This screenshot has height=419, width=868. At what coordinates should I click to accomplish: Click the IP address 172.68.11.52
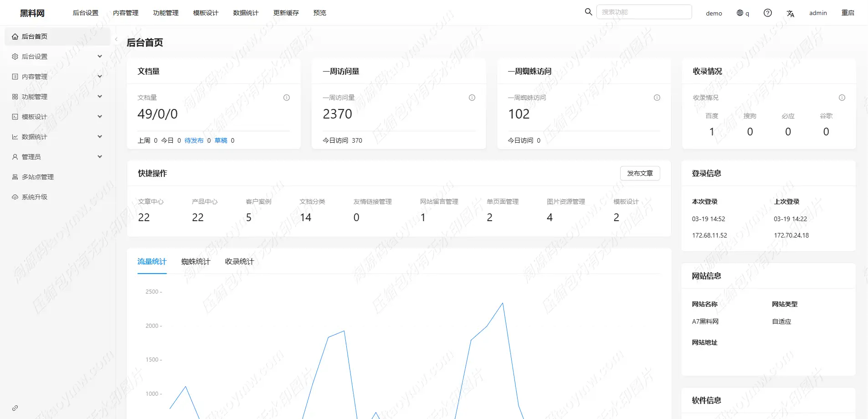(709, 235)
